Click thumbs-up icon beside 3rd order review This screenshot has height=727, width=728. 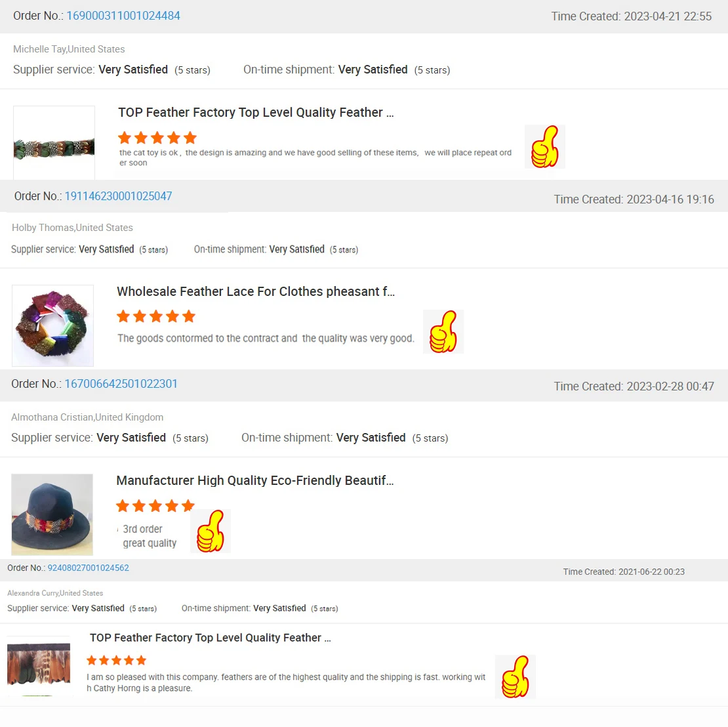(x=211, y=531)
